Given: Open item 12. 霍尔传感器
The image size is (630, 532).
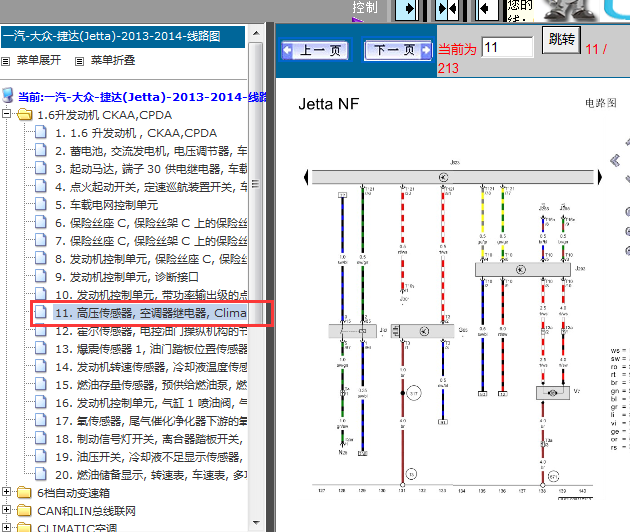Looking at the screenshot, I should (151, 331).
